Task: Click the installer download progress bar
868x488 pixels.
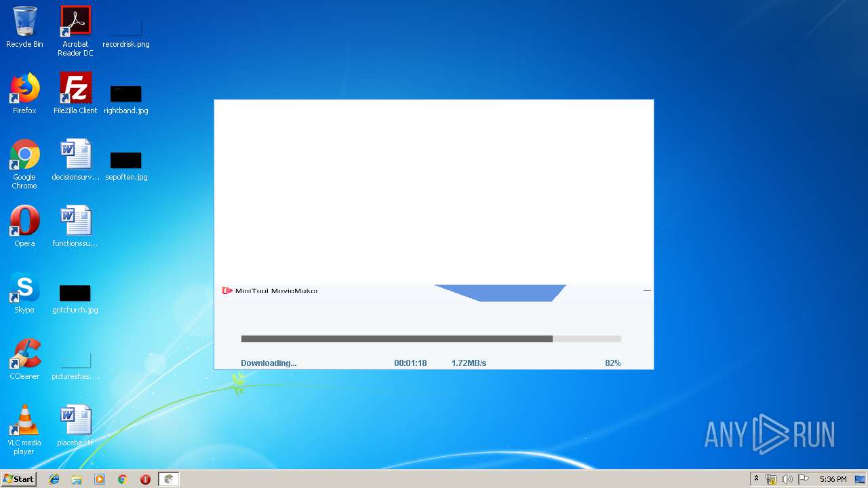Action: point(431,339)
